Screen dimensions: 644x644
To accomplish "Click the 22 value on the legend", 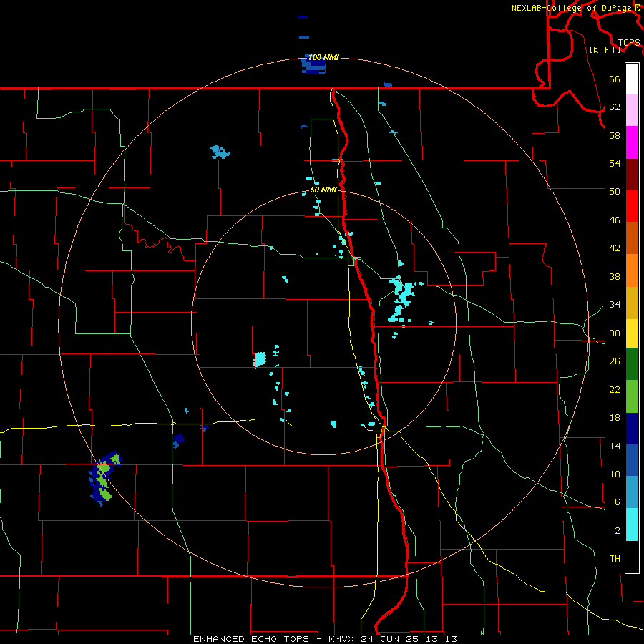I will tap(615, 389).
